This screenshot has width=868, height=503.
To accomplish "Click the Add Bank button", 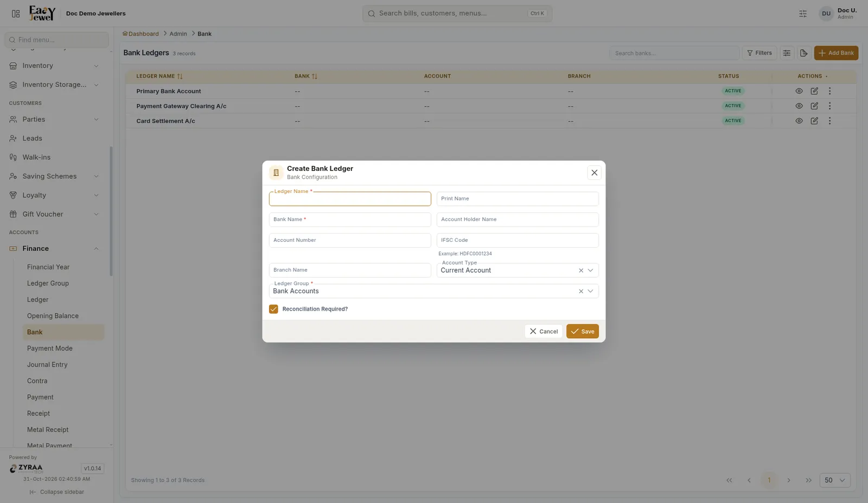I will click(x=836, y=53).
